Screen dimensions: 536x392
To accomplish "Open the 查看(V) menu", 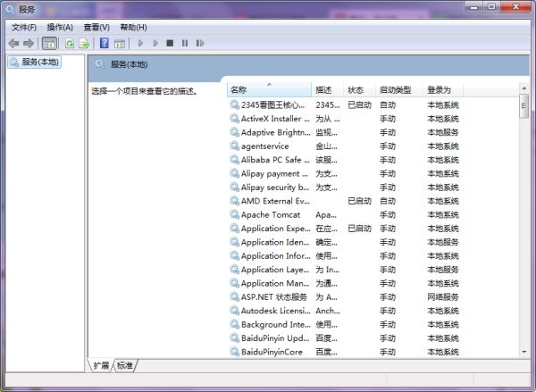I will point(96,28).
